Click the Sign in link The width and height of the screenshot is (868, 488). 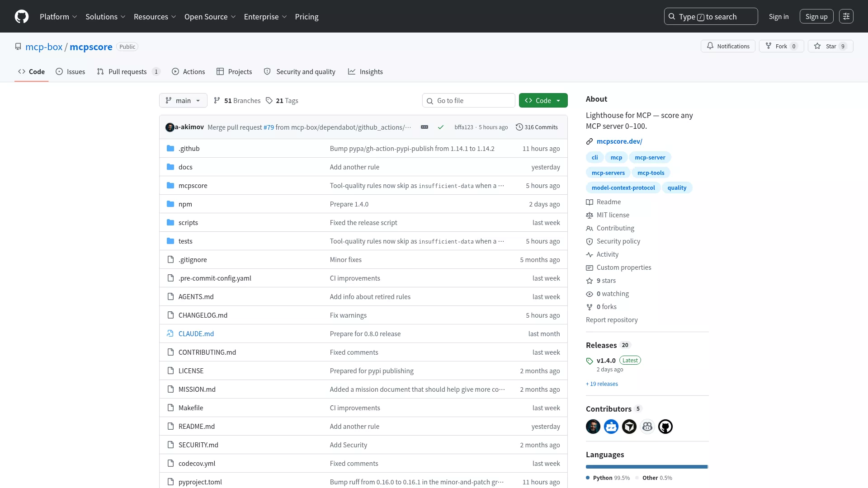click(778, 17)
